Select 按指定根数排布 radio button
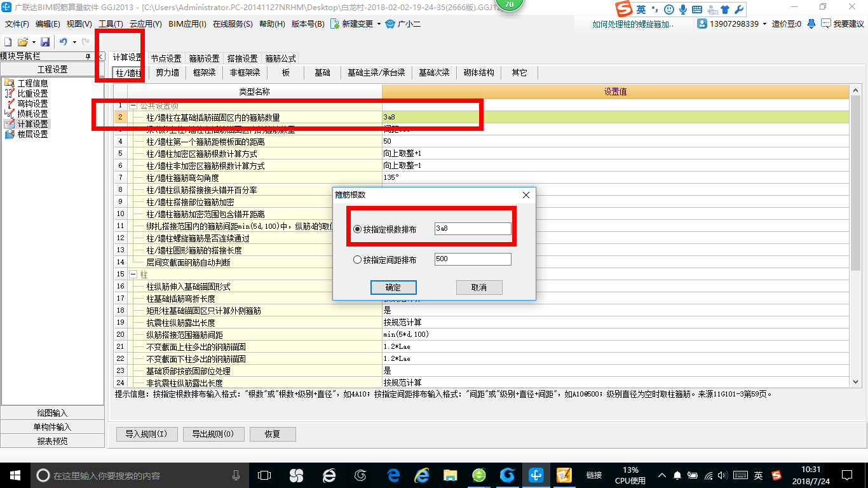Screen dimensions: 868x488 357,229
